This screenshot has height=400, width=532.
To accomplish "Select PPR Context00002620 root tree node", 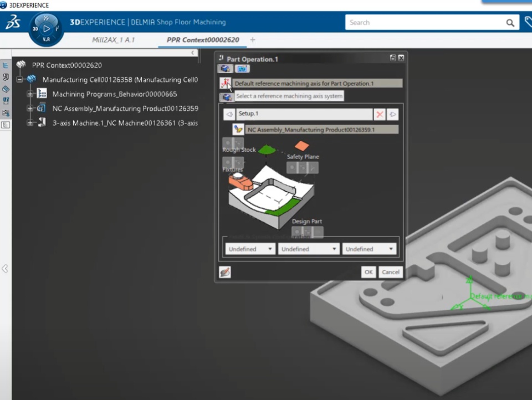I will click(x=67, y=65).
